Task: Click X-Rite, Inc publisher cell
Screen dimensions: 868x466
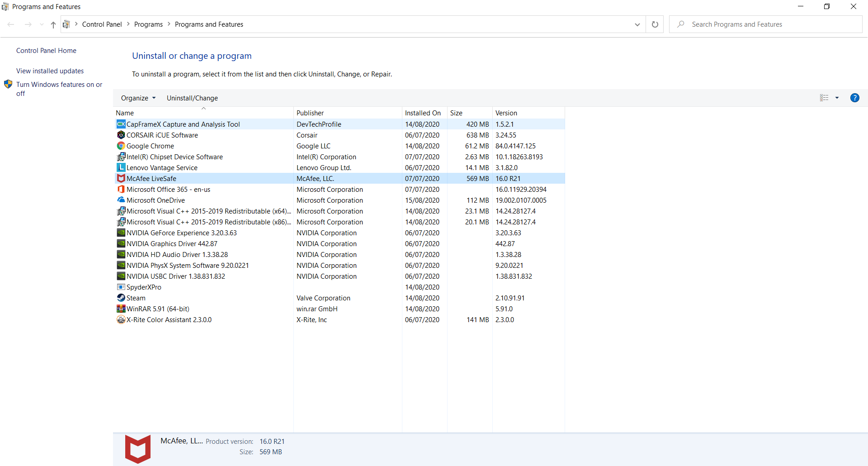Action: [311, 320]
